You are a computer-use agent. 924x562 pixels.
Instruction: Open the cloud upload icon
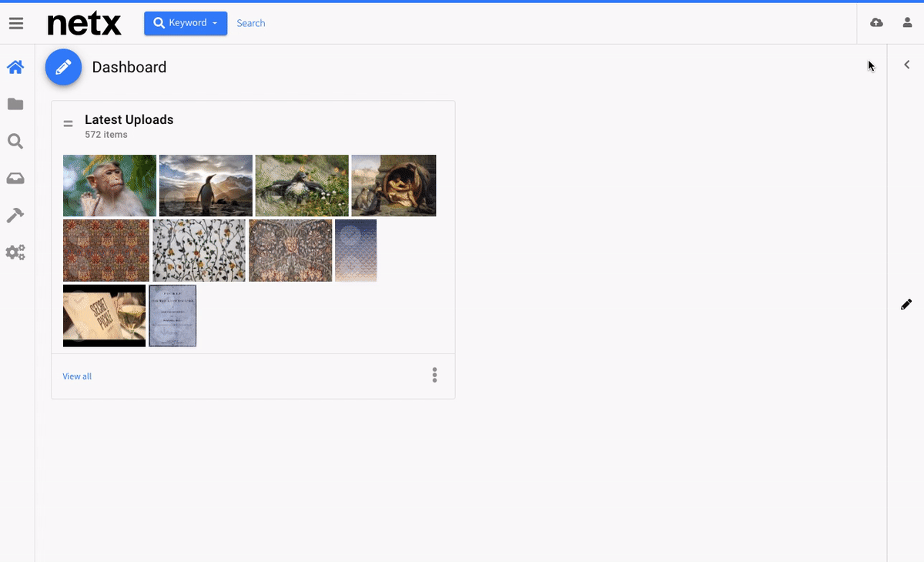(876, 23)
